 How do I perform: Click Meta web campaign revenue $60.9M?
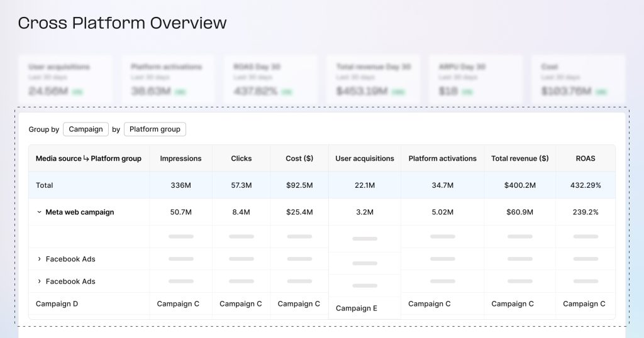click(x=520, y=212)
